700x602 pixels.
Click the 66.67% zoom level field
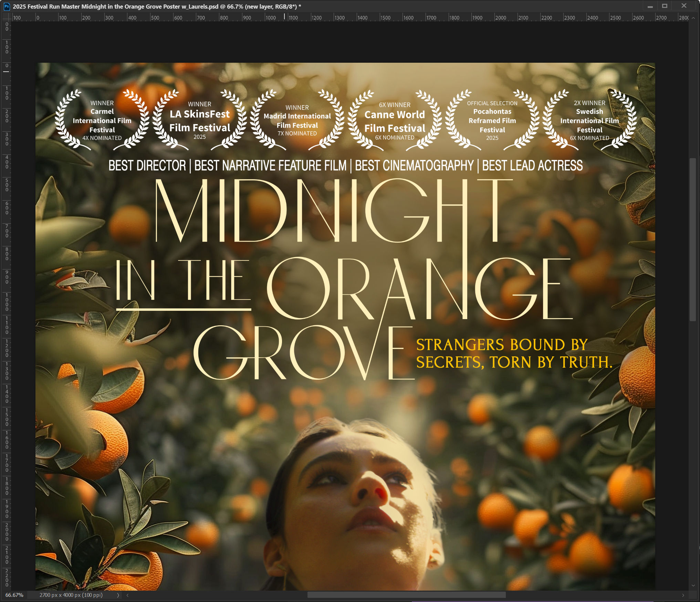click(14, 595)
